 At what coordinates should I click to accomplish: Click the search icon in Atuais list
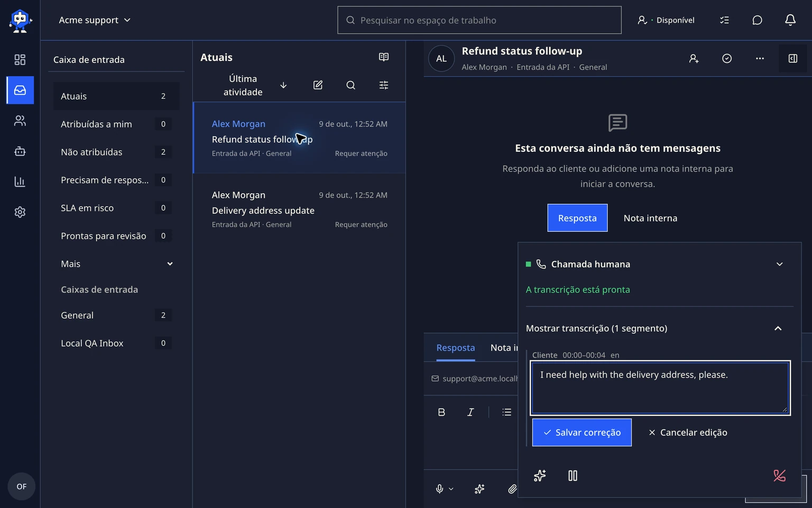[x=350, y=85]
